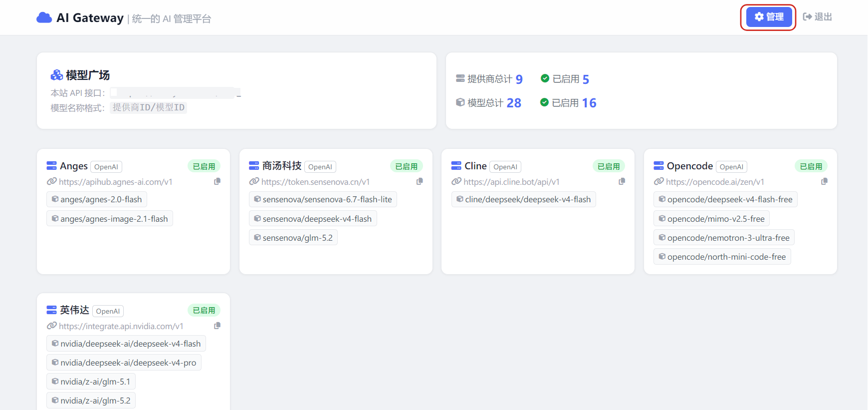Copy the Anges API URL
The height and width of the screenshot is (410, 868).
click(217, 181)
